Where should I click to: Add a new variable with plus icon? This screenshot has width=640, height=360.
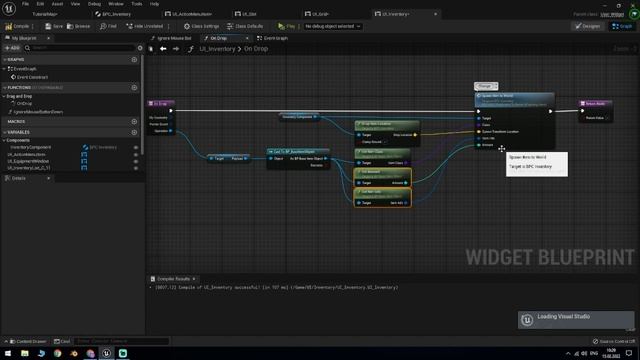[134, 132]
